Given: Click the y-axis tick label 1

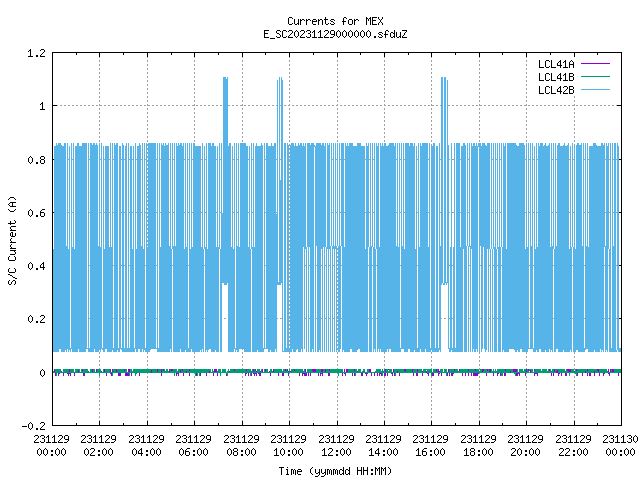Looking at the screenshot, I should (42, 107).
